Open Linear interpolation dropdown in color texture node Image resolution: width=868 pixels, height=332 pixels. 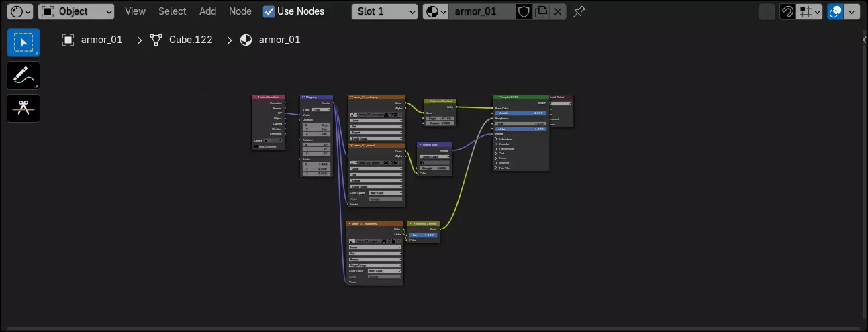tap(376, 120)
